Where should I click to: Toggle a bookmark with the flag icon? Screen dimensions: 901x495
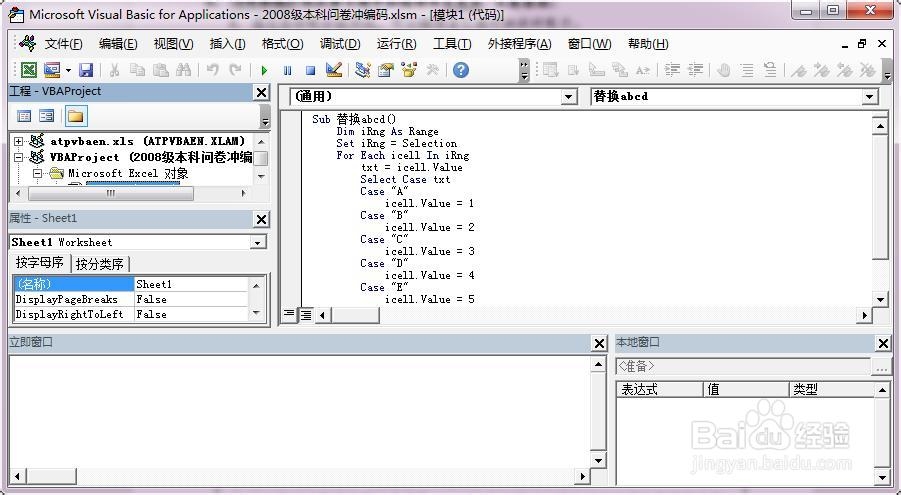click(x=799, y=70)
